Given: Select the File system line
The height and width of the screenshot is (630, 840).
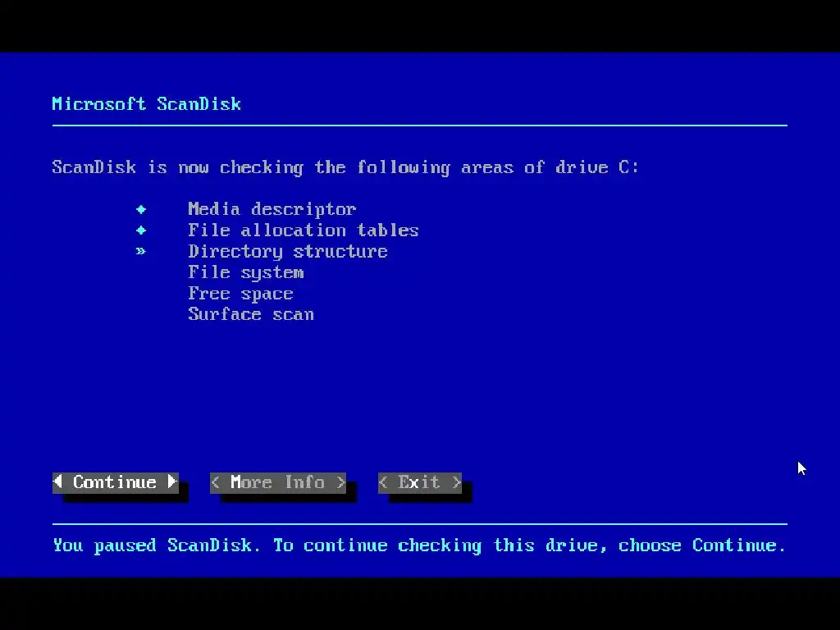Looking at the screenshot, I should (246, 272).
